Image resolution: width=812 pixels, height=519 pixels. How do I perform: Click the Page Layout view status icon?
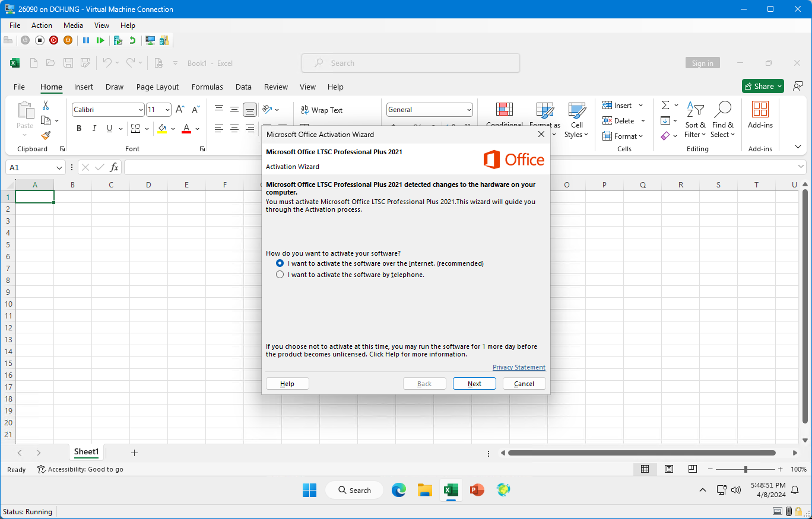pos(669,469)
